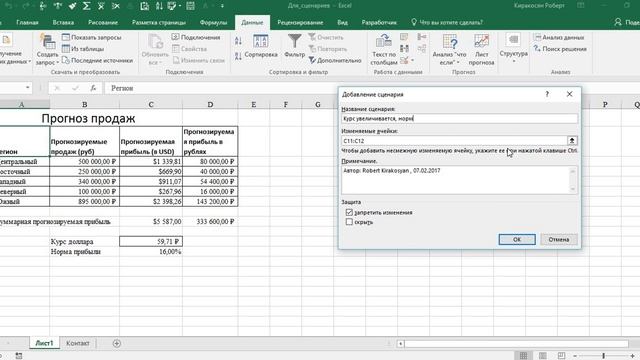
Task: Click zoom out minus button
Action: [575, 356]
